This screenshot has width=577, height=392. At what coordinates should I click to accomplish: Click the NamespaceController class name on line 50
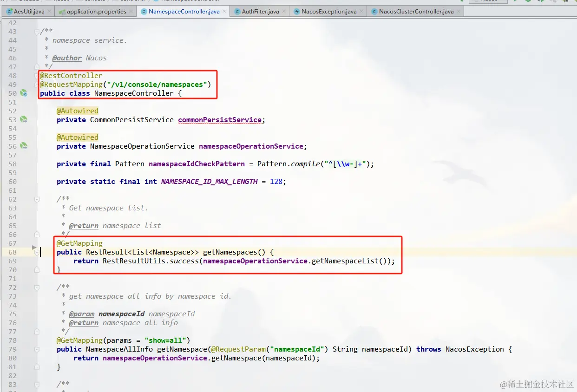coord(134,93)
